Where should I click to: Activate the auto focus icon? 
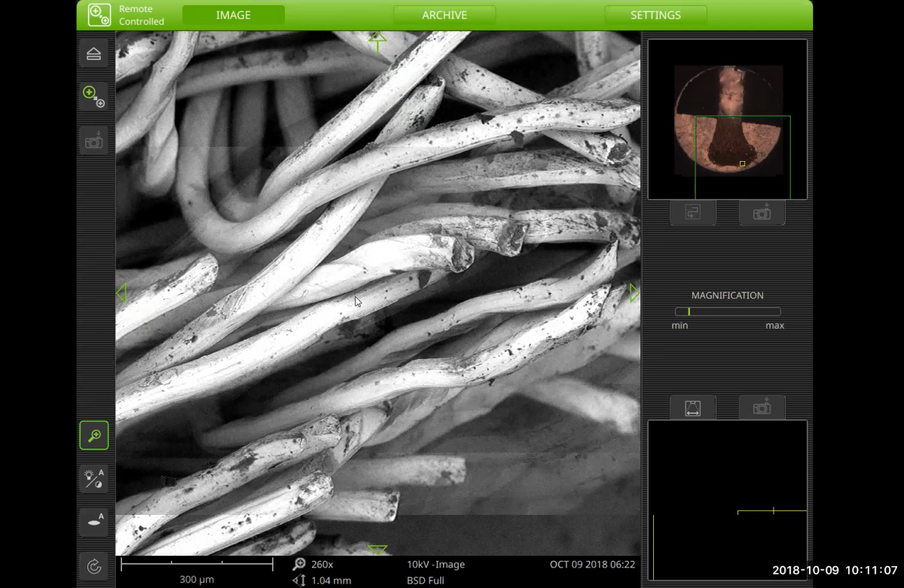[x=94, y=522]
